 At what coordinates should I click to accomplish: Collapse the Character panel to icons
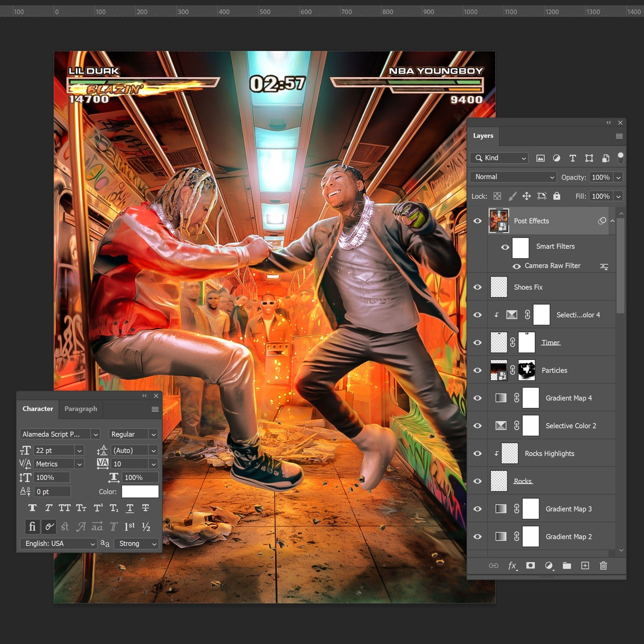[x=144, y=396]
